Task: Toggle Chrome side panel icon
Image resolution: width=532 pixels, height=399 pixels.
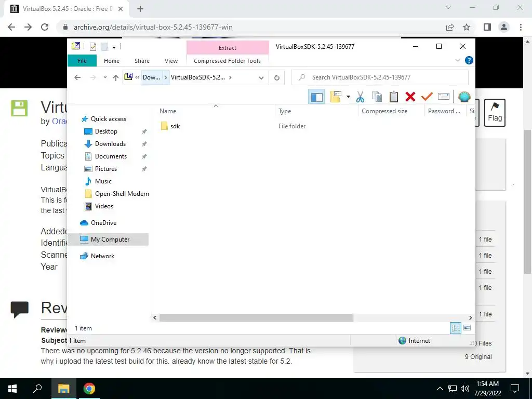Action: pos(487,27)
